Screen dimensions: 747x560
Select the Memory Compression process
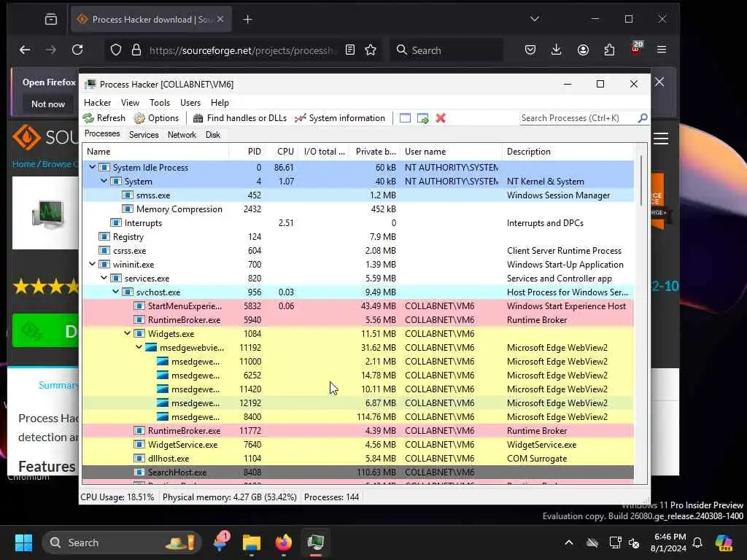[x=358, y=209]
